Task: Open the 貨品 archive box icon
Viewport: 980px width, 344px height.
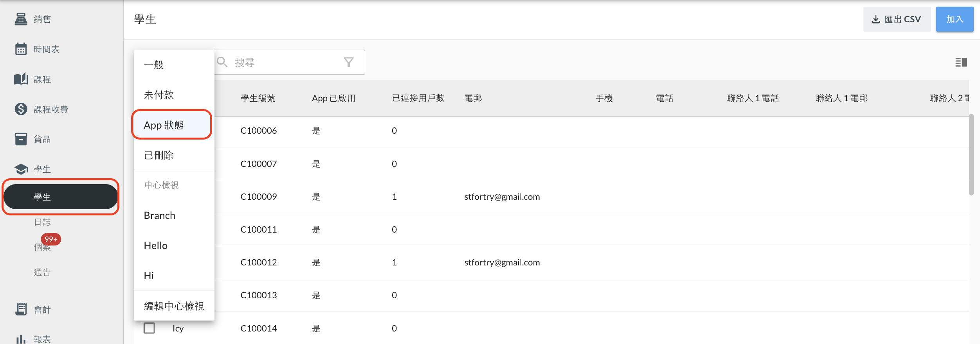Action: click(x=21, y=139)
